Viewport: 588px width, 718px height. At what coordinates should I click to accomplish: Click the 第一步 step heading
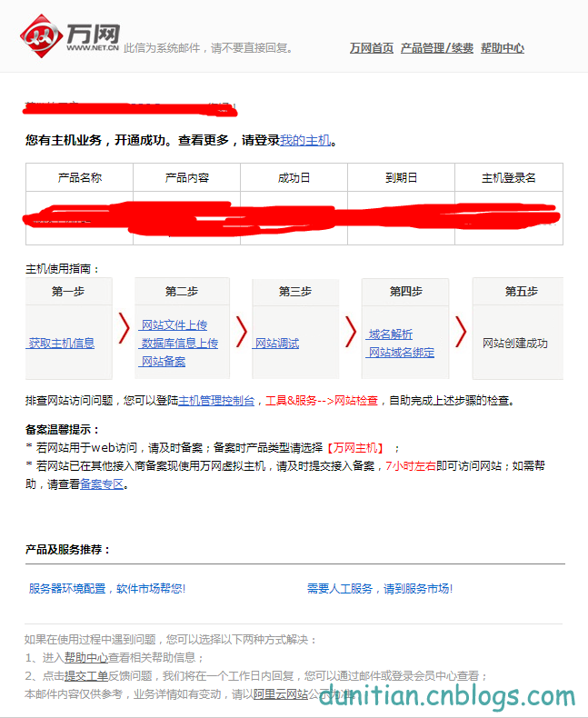click(68, 291)
